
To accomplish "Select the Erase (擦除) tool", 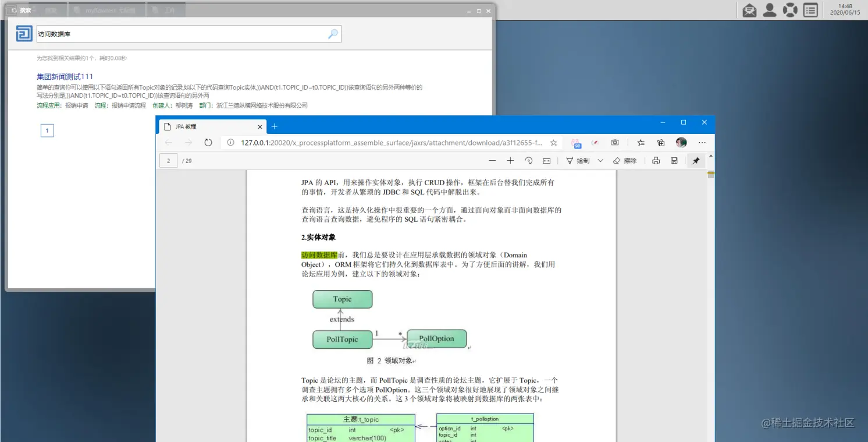I will (x=624, y=160).
